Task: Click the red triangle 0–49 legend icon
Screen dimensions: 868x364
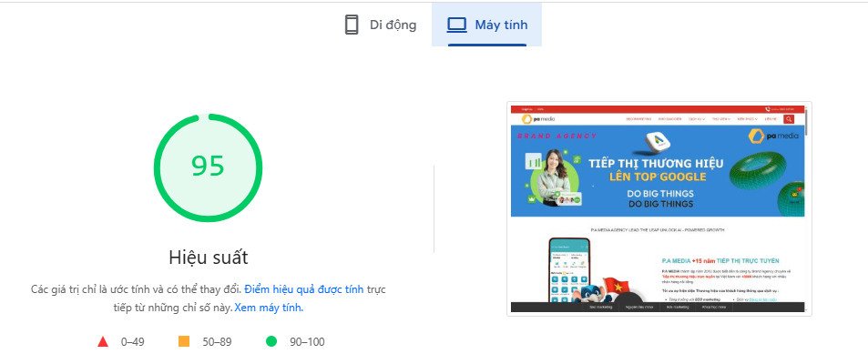Action: 103,342
